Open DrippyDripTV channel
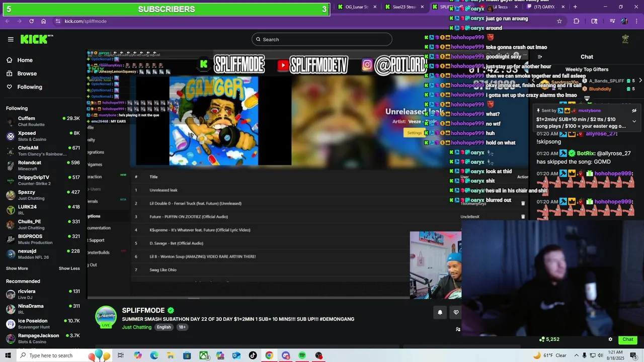This screenshot has width=644, height=362. coord(43,180)
